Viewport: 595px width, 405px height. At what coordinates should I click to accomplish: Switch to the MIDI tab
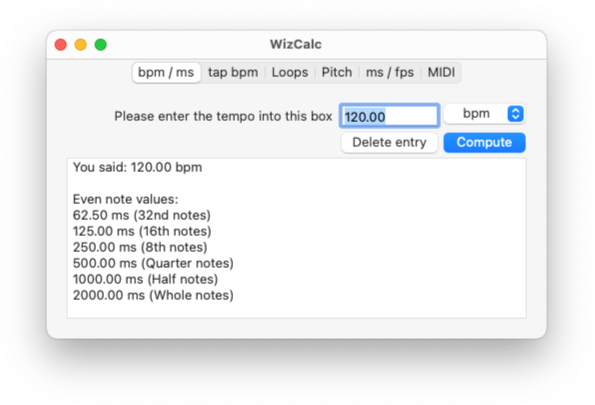[441, 72]
